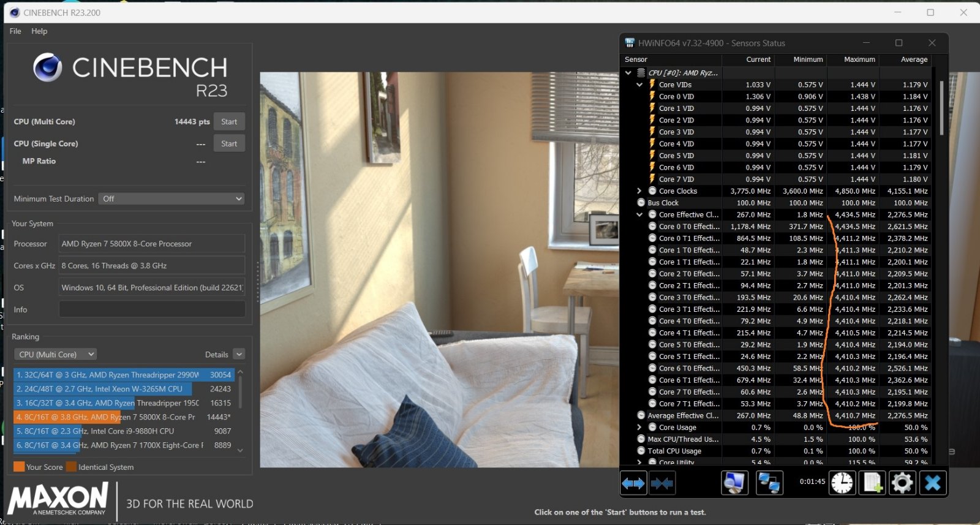Click the Core 0 VID lightning icon
Image resolution: width=980 pixels, height=525 pixels.
652,96
